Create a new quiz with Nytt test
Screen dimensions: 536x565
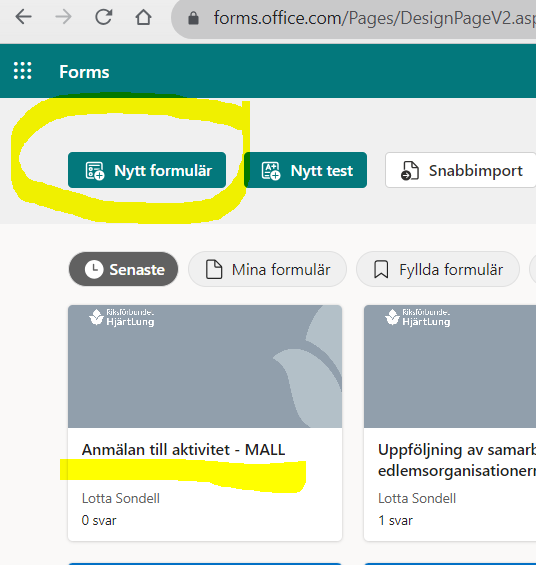click(x=305, y=170)
